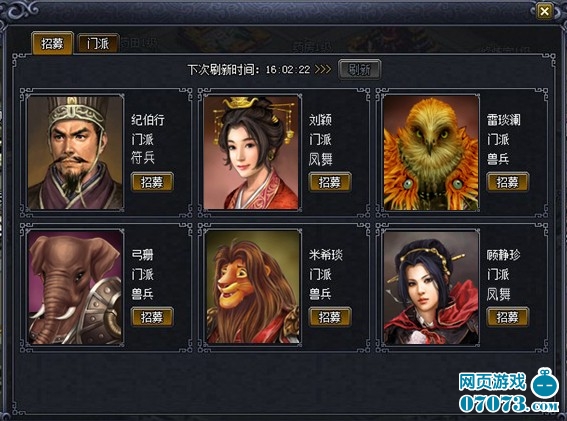Switch to the 门派 tab

pyautogui.click(x=98, y=44)
